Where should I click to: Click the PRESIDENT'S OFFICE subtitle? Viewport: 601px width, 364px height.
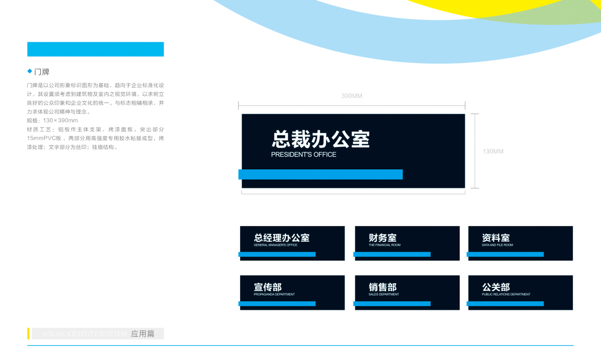pyautogui.click(x=304, y=155)
